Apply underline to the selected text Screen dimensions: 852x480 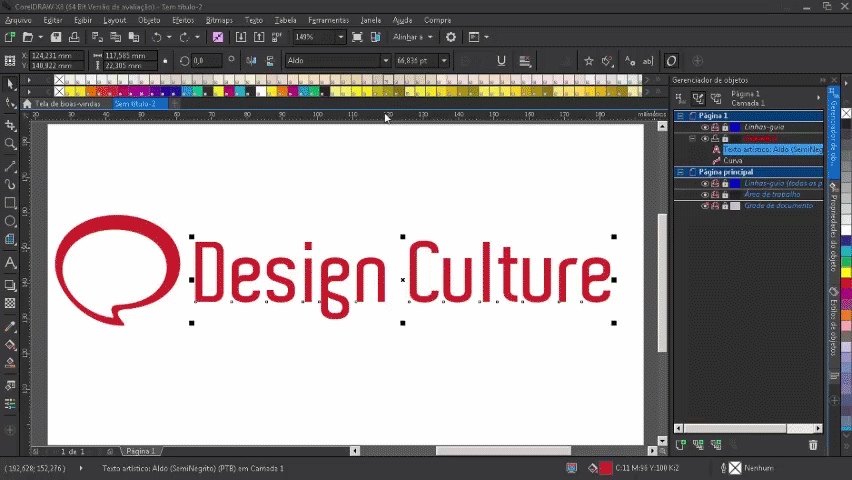click(501, 61)
